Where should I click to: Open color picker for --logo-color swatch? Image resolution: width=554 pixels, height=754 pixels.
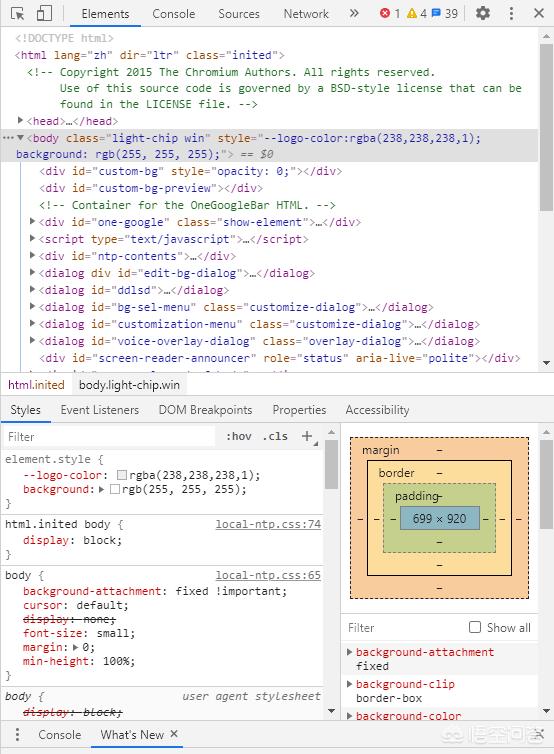coord(122,475)
